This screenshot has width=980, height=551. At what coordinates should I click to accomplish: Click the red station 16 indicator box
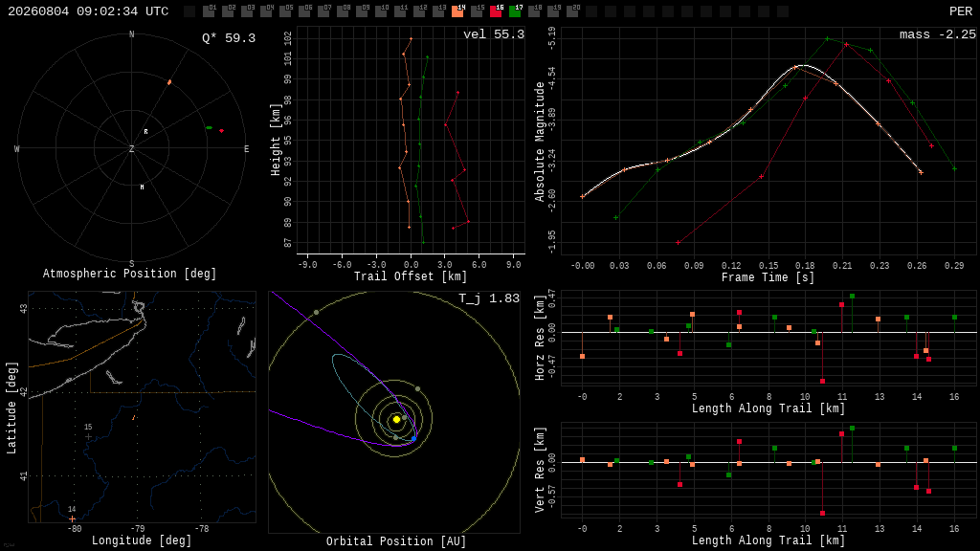(497, 11)
